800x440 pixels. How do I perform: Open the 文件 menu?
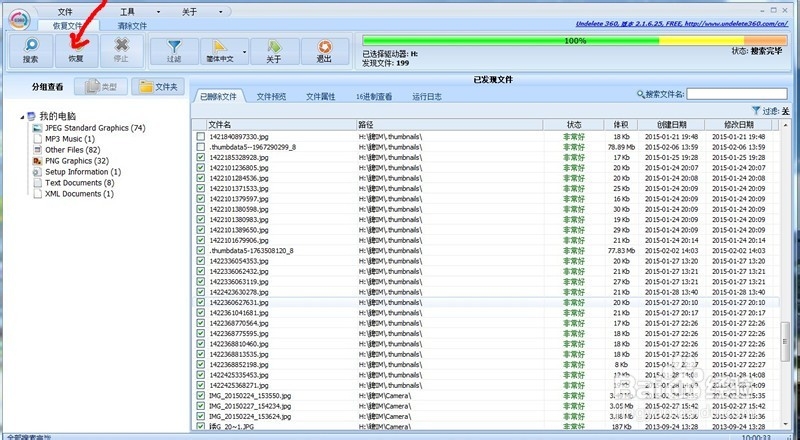65,12
